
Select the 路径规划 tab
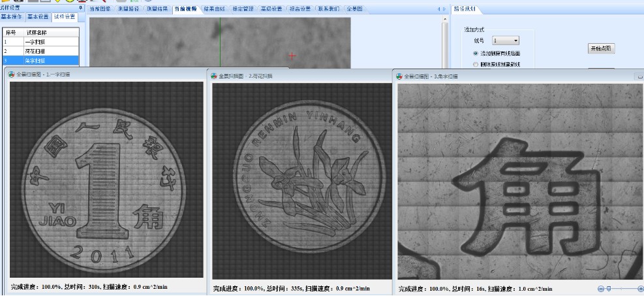pos(465,8)
